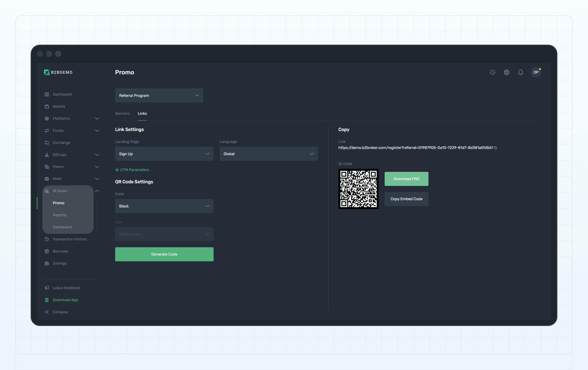The width and height of the screenshot is (588, 370).
Task: Open the language globe icon
Action: pyautogui.click(x=506, y=72)
